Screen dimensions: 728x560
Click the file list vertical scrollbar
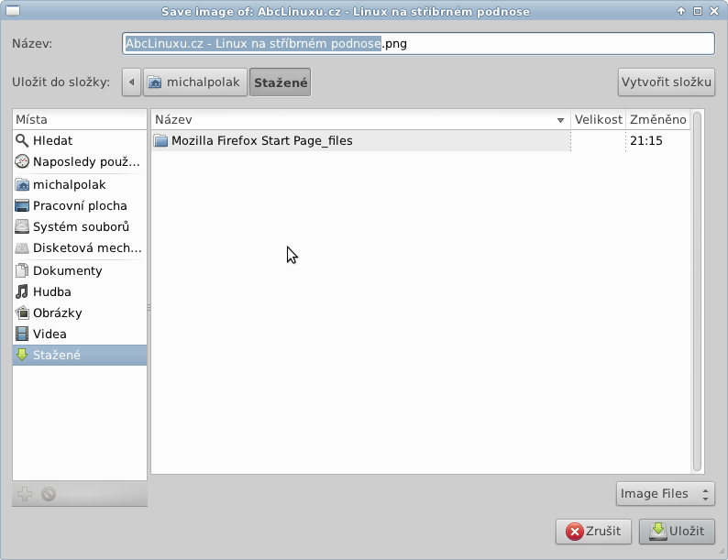point(697,291)
